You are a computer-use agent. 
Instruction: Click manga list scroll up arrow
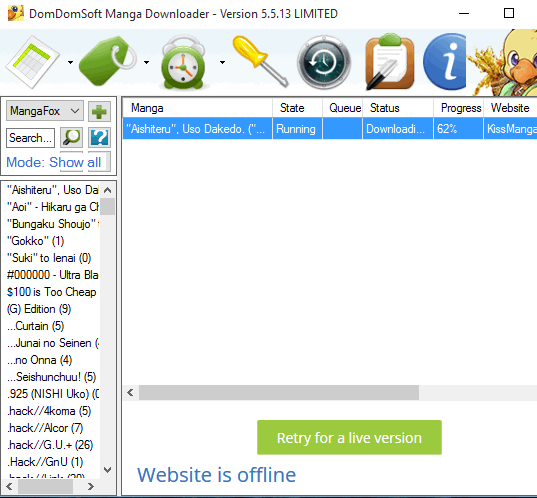[x=108, y=190]
